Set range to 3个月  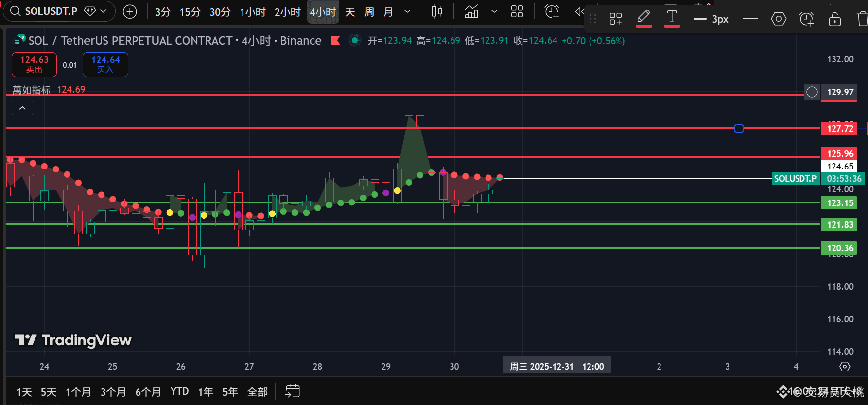click(113, 392)
